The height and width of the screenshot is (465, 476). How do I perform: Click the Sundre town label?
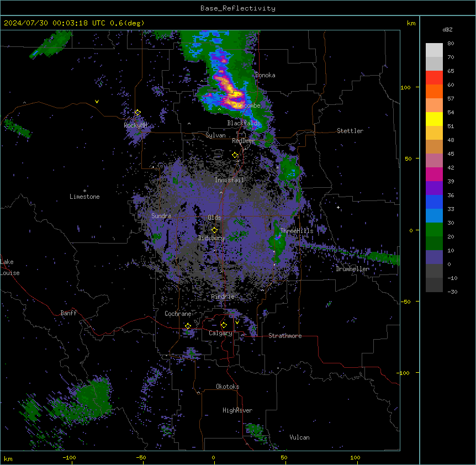tap(161, 216)
